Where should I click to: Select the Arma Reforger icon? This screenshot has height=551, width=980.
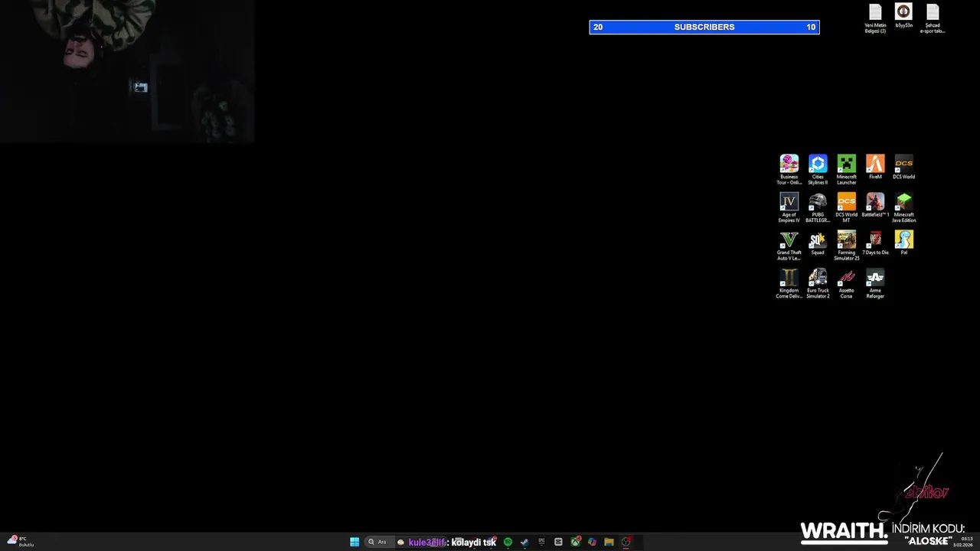click(875, 284)
